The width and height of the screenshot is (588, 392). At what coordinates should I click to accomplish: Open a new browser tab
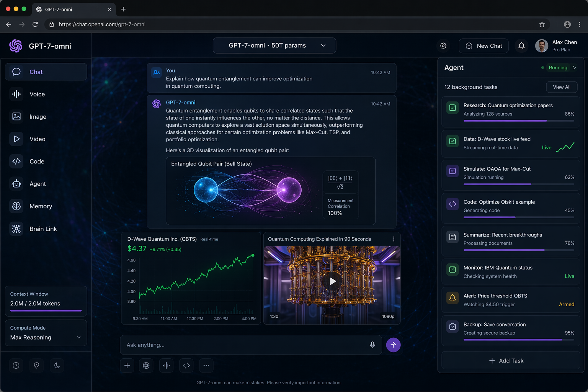click(x=123, y=9)
